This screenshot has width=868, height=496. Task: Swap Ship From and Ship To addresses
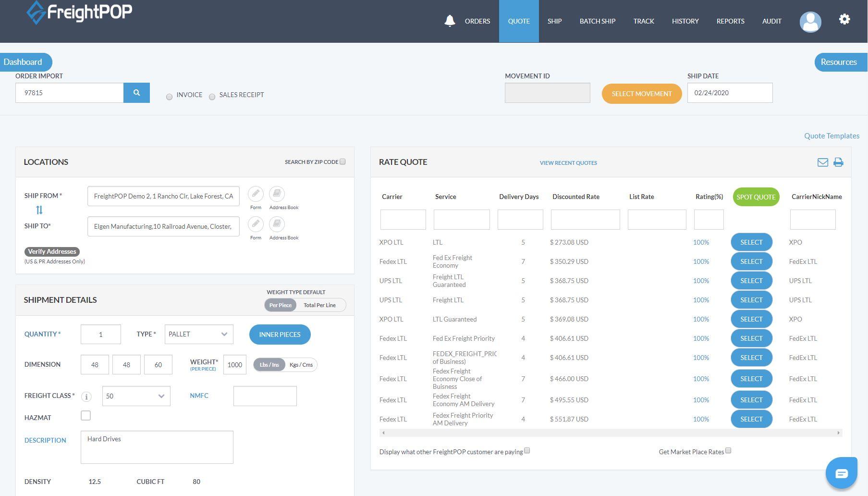pos(39,210)
